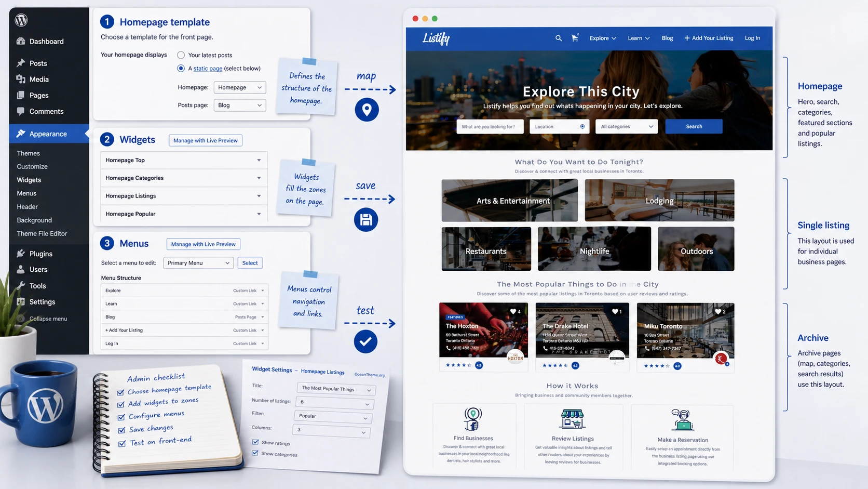Screen dimensions: 868x489
Task: Open Theme File Editor submenu item
Action: [x=42, y=234]
